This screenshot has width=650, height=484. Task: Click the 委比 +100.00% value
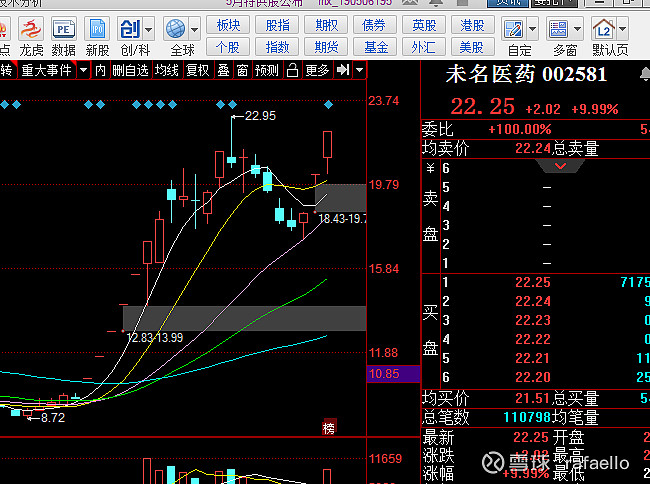(x=520, y=129)
